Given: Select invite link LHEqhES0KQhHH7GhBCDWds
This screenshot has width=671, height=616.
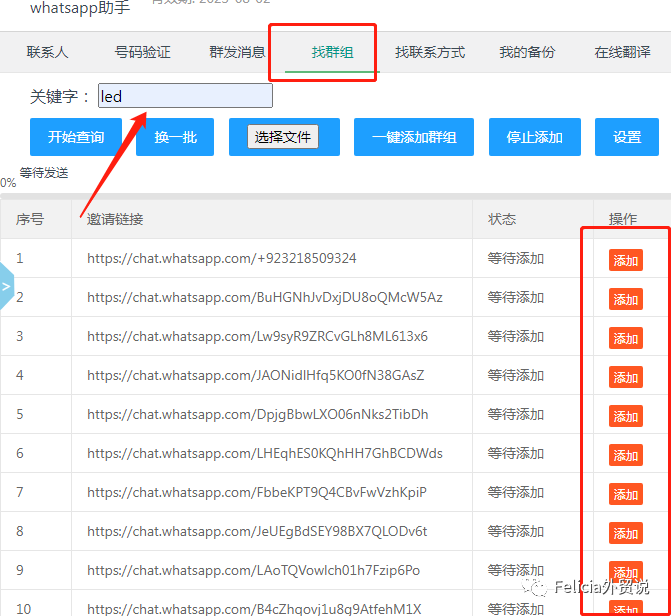Looking at the screenshot, I should pyautogui.click(x=265, y=453).
